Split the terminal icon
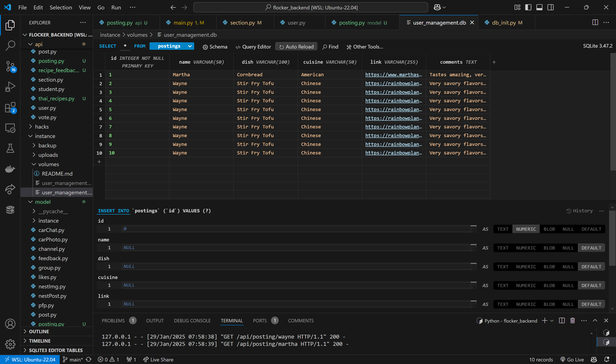 click(x=562, y=321)
